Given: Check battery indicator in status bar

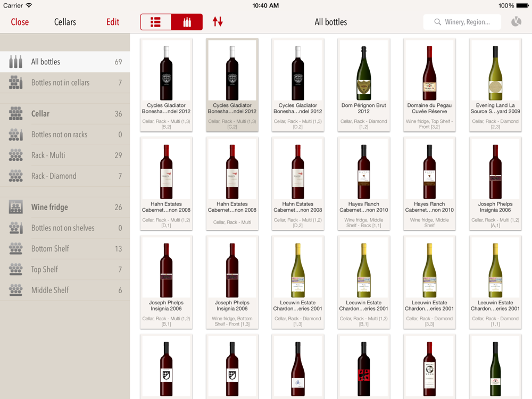Looking at the screenshot, I should [522, 5].
